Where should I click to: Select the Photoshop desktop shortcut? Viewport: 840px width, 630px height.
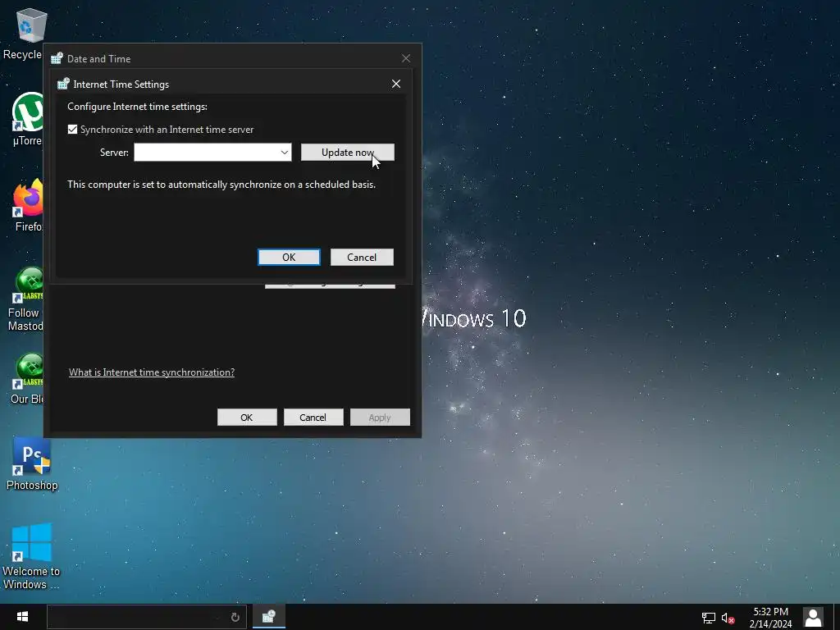32,464
